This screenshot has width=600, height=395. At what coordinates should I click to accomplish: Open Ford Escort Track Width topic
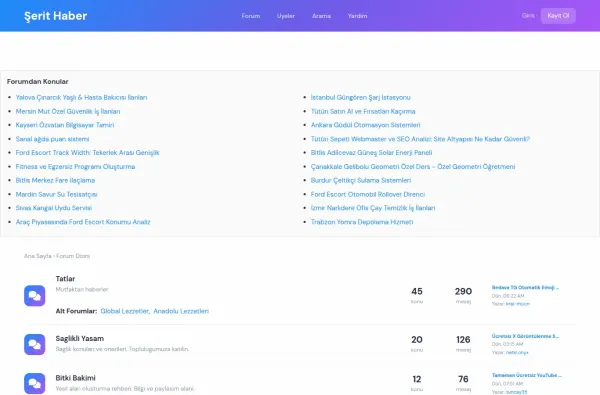tap(87, 153)
